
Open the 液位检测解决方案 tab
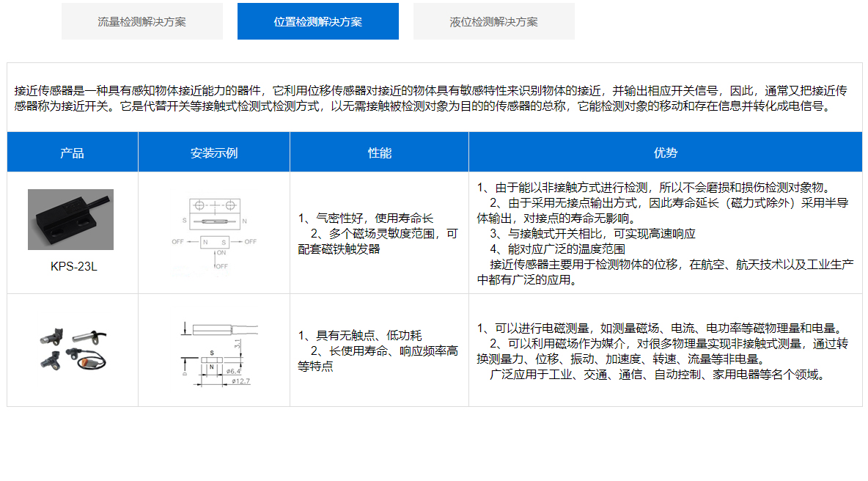[x=493, y=21]
